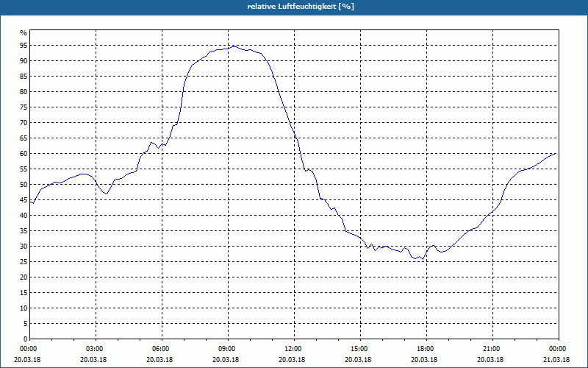The height and width of the screenshot is (368, 588).
Task: Choose the 40 y-axis value
Action: click(x=24, y=215)
